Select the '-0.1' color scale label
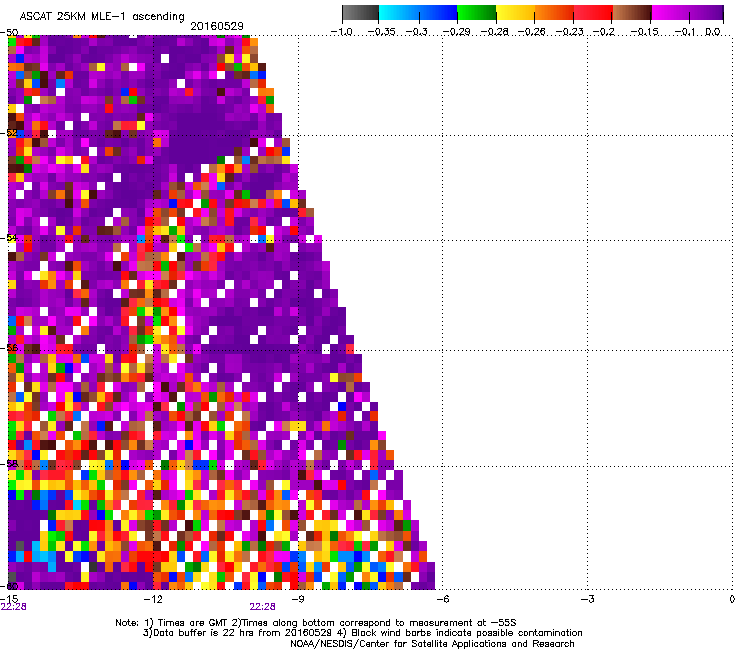This screenshot has height=650, width=740. [685, 32]
